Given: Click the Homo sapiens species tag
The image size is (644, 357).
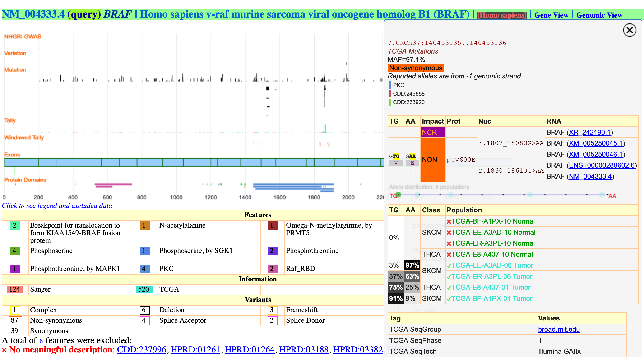Looking at the screenshot, I should [501, 15].
